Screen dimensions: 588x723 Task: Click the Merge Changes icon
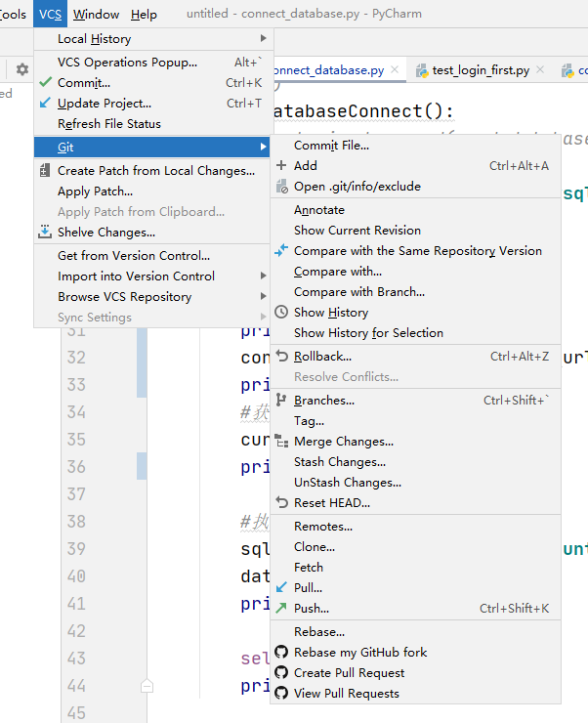click(281, 441)
